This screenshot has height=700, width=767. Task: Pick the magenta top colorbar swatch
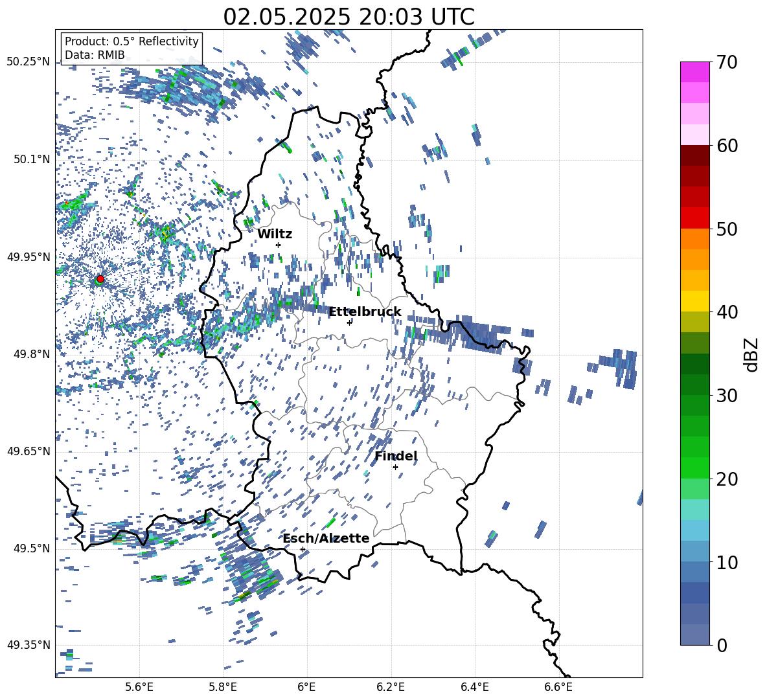tap(694, 73)
